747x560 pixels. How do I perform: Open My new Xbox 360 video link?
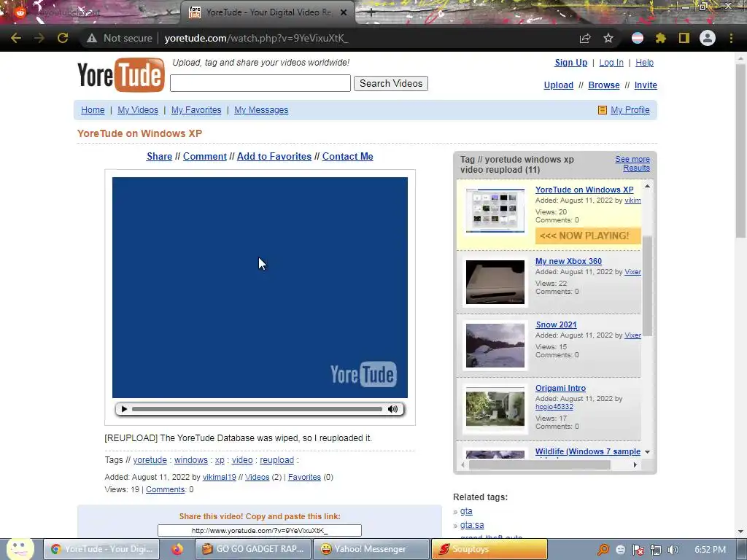coord(568,261)
